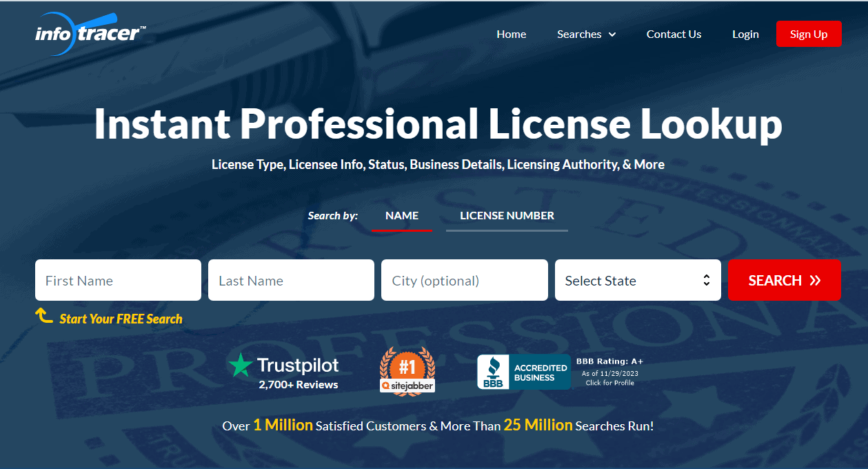Image resolution: width=868 pixels, height=469 pixels.
Task: Select the NAME search option
Action: point(402,215)
